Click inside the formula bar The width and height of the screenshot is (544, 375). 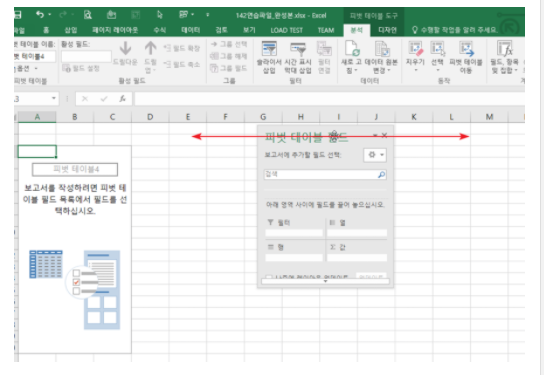(x=329, y=99)
